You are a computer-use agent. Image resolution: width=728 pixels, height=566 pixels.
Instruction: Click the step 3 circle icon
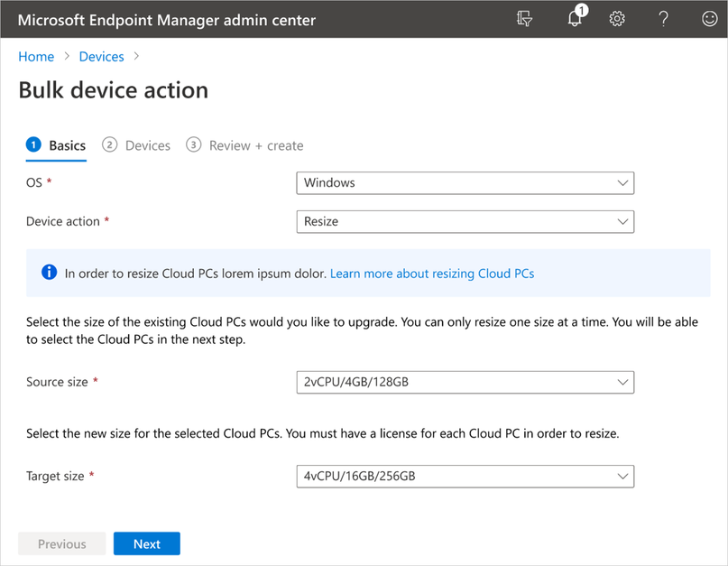[x=193, y=145]
